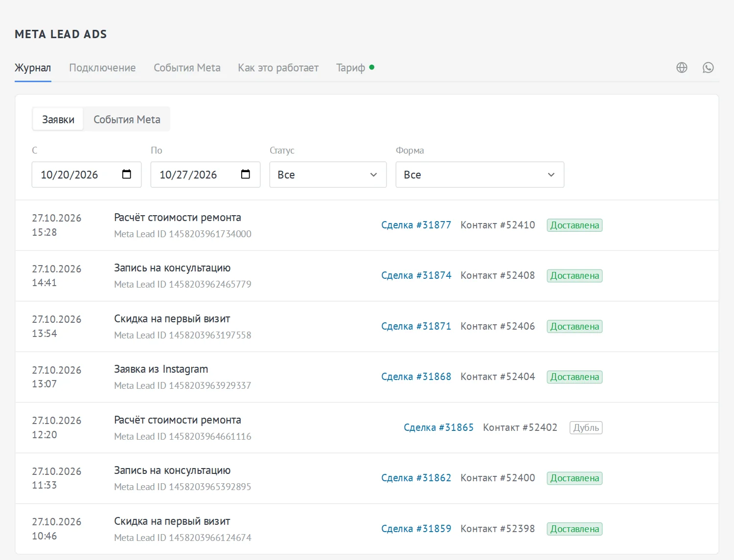Click the Заявка из Instagram form name
The width and height of the screenshot is (734, 560).
pos(161,369)
